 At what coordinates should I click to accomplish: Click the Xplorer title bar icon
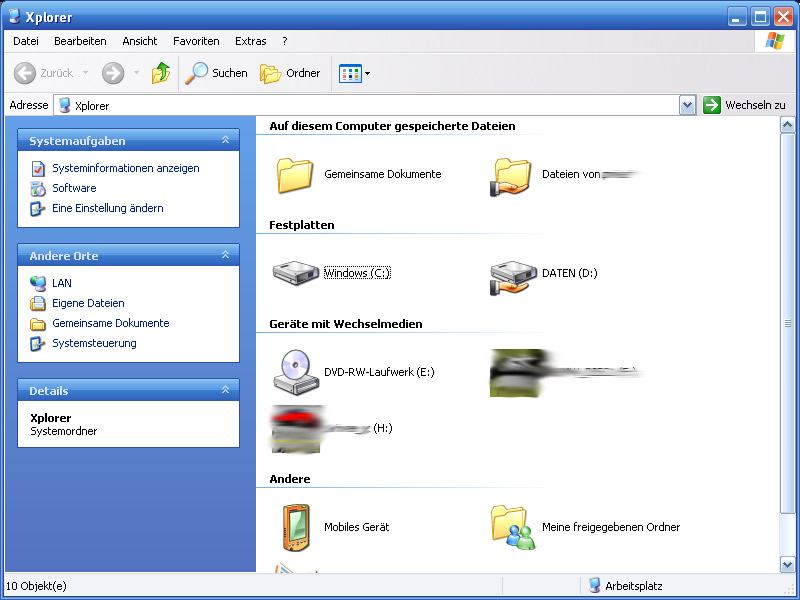click(x=14, y=16)
